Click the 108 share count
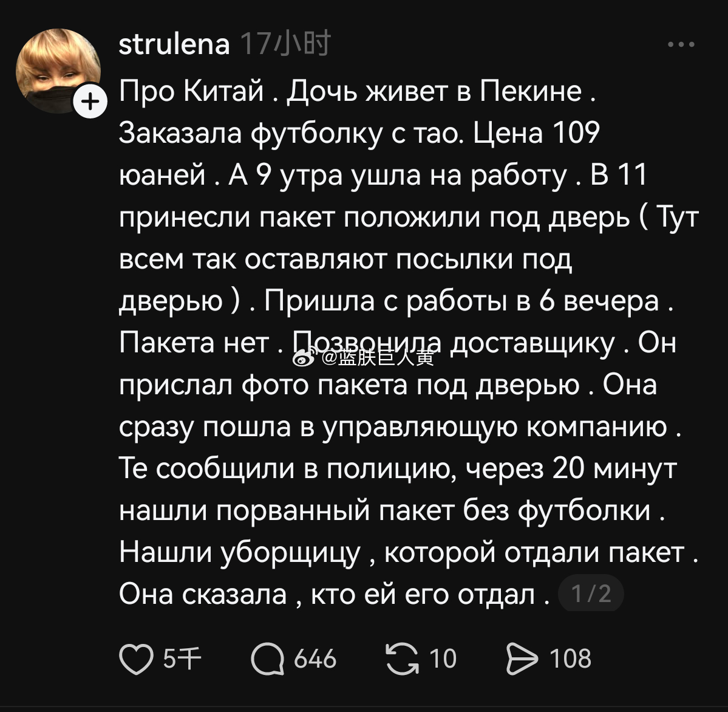The width and height of the screenshot is (728, 712). (570, 660)
